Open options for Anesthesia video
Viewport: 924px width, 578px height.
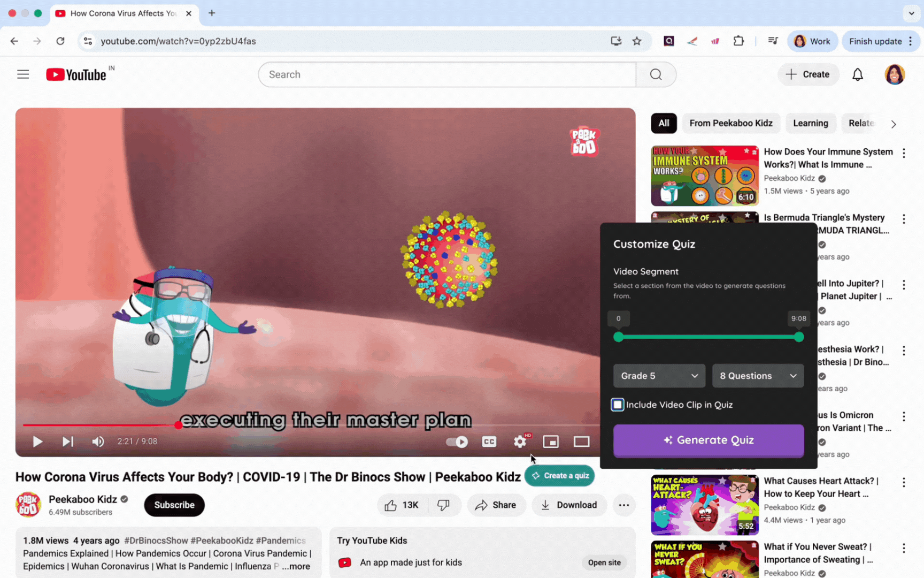[904, 351]
